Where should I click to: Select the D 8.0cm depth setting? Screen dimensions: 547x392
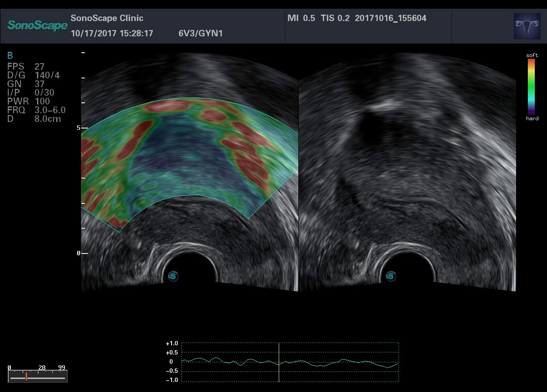[34, 119]
